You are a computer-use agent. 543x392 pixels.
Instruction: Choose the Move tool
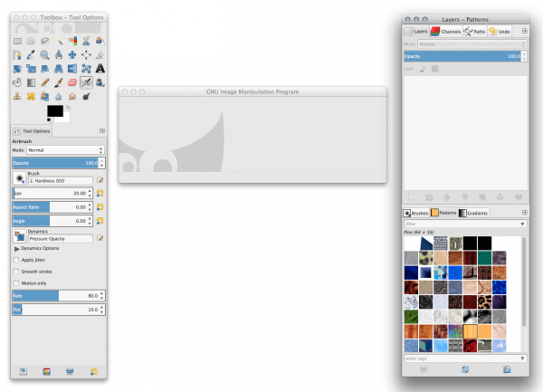pyautogui.click(x=72, y=54)
